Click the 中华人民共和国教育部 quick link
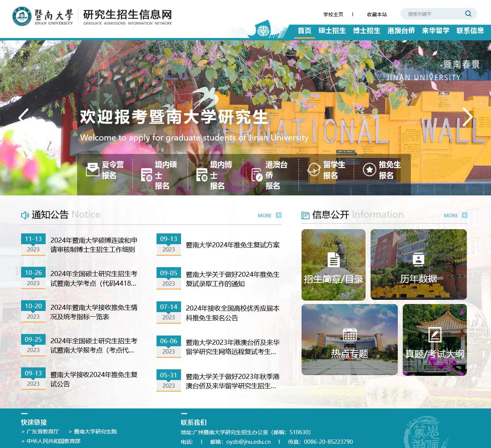Image resolution: width=491 pixels, height=448 pixels. (53, 441)
